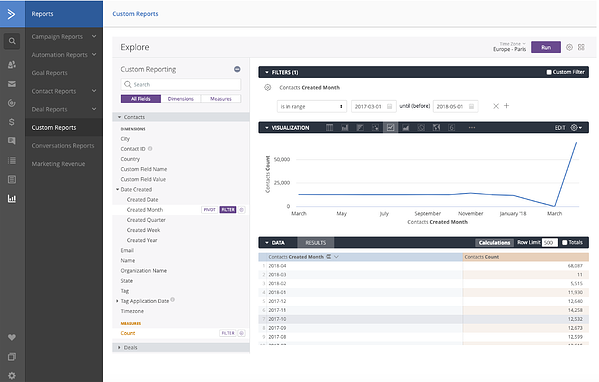Expand Campaign Reports menu

click(x=63, y=37)
